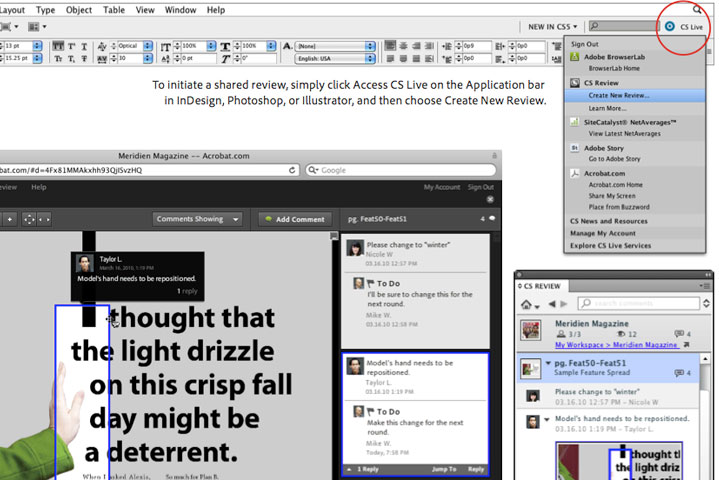Click Jump To under the selected comment
Viewport: 719px width, 480px height.
(x=444, y=469)
